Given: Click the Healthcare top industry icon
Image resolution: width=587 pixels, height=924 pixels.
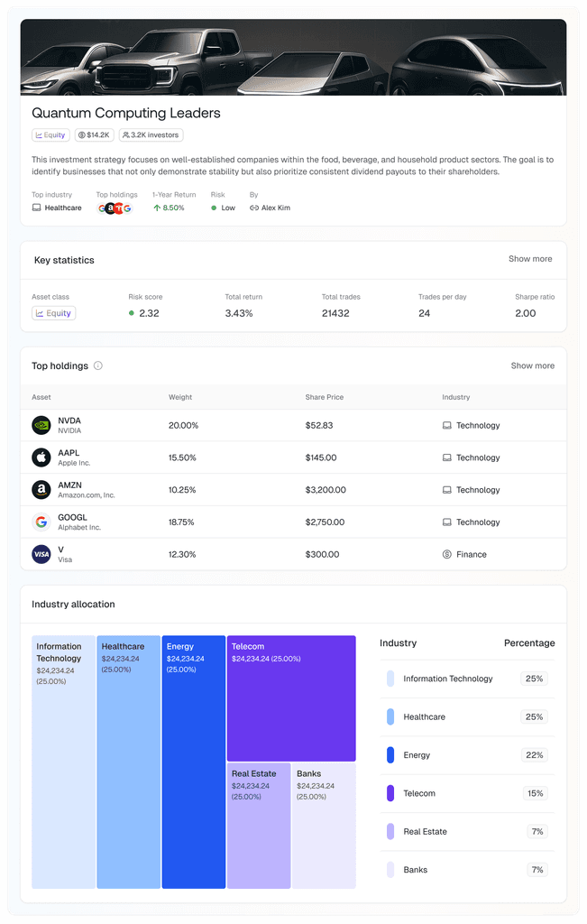Looking at the screenshot, I should (36, 208).
